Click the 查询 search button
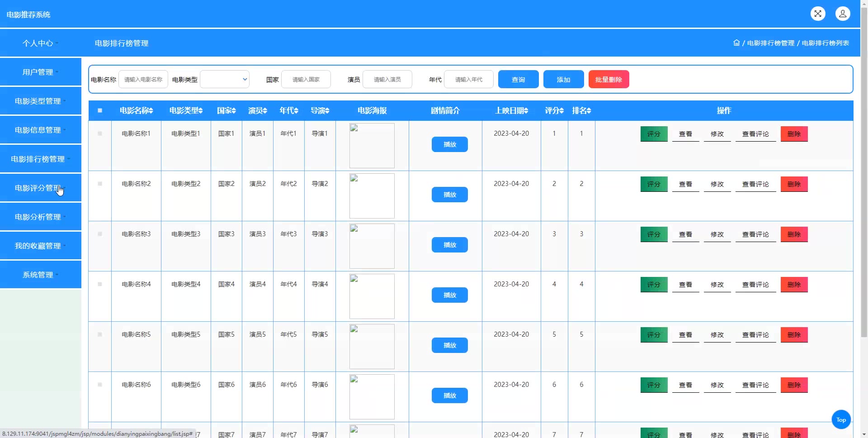This screenshot has width=868, height=438. [x=519, y=79]
